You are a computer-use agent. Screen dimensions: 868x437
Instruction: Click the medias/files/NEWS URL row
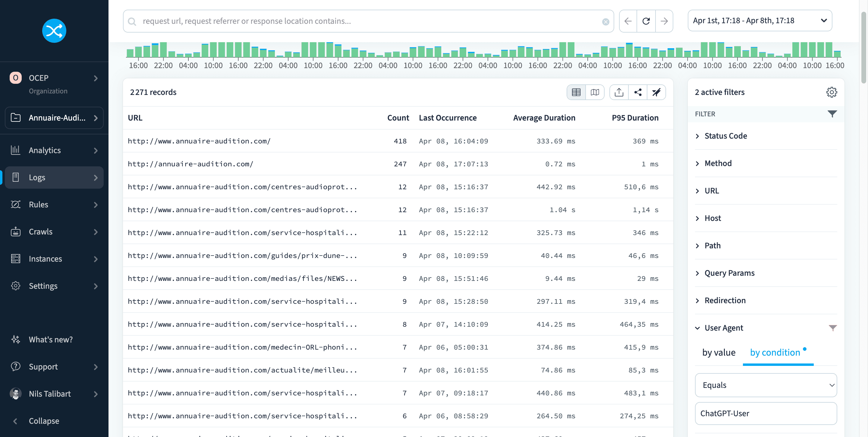tap(398, 279)
